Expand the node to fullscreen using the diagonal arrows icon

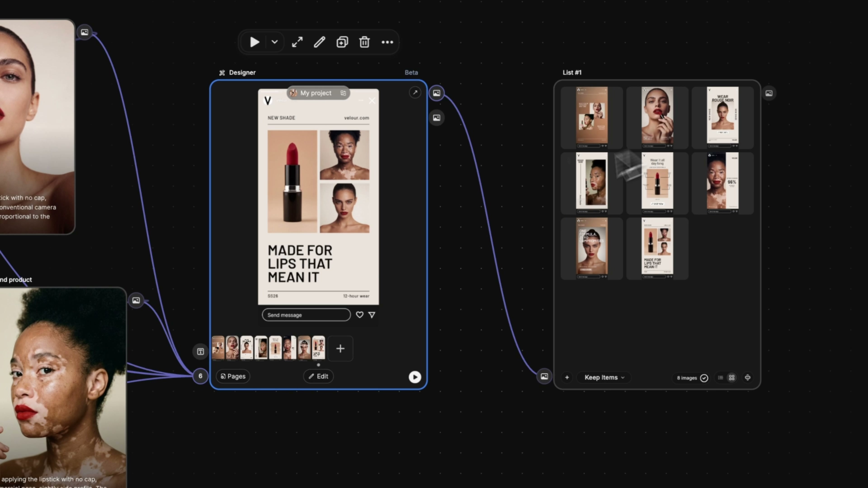point(297,42)
